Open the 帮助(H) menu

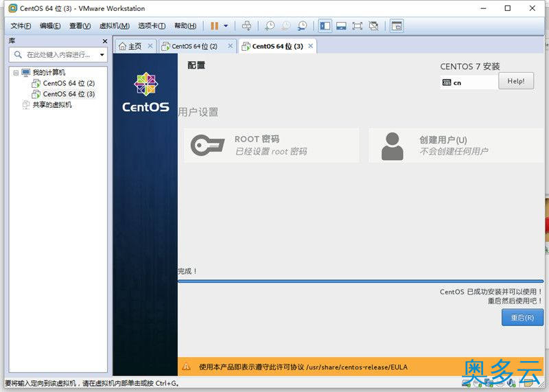pos(185,26)
